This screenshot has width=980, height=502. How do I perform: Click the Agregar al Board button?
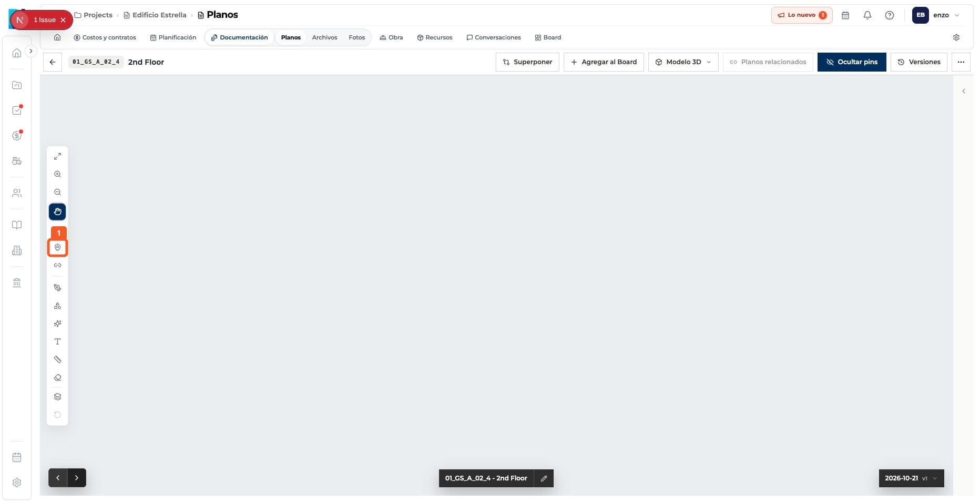pos(604,62)
